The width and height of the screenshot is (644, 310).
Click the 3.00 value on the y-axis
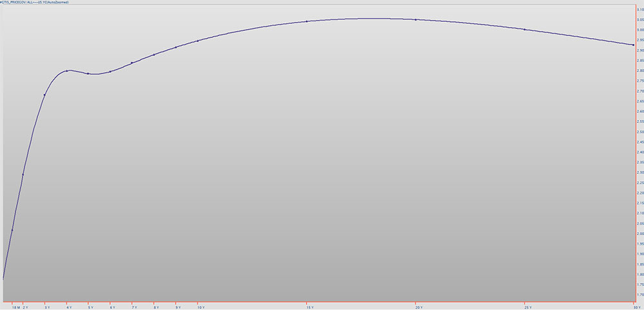(x=639, y=30)
